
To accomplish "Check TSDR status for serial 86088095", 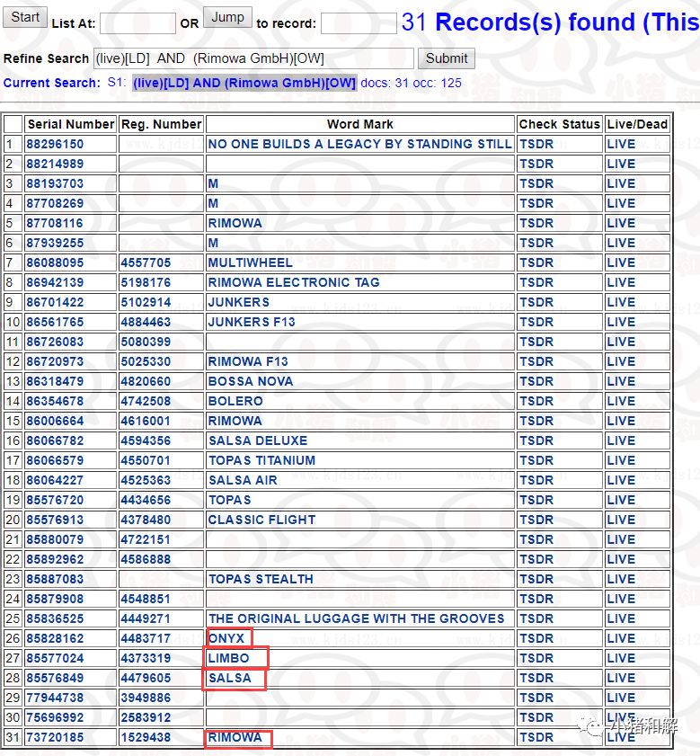I will coord(536,262).
